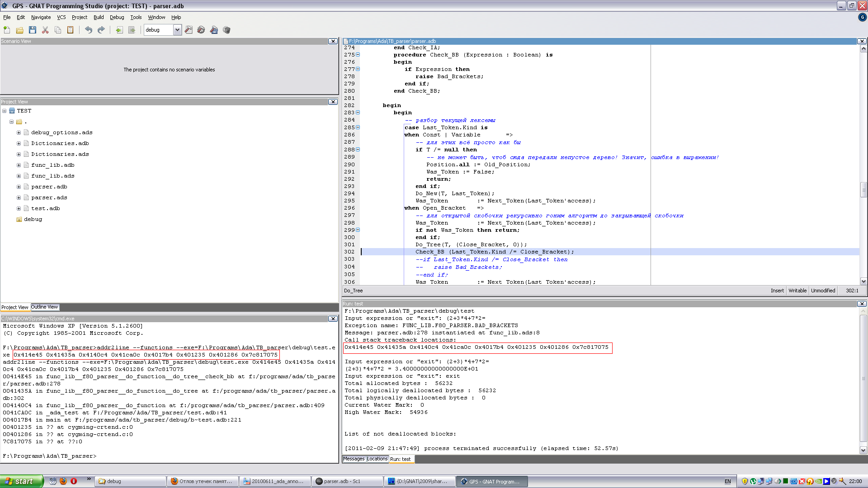Toggle the code fold marker at line 275
Screen dimensions: 868x488
click(x=358, y=55)
